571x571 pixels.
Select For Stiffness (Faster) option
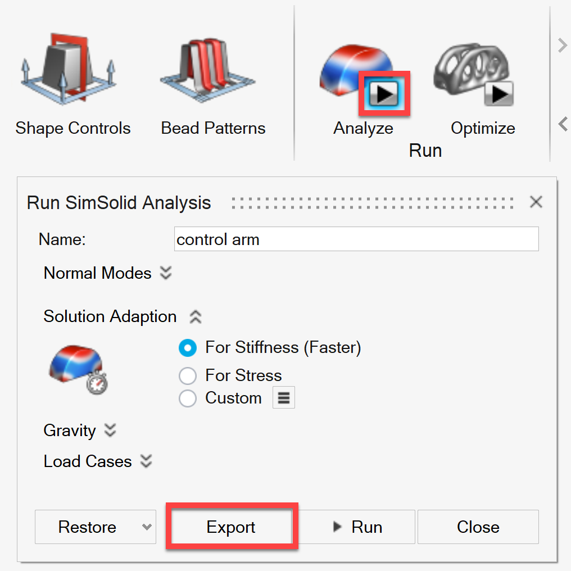(x=188, y=348)
